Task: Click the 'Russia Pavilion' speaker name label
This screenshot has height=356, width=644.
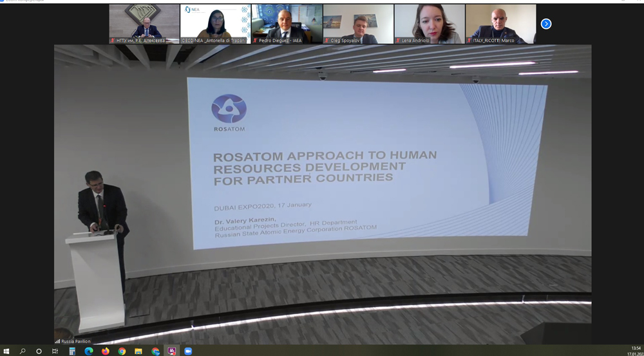Action: (76, 341)
